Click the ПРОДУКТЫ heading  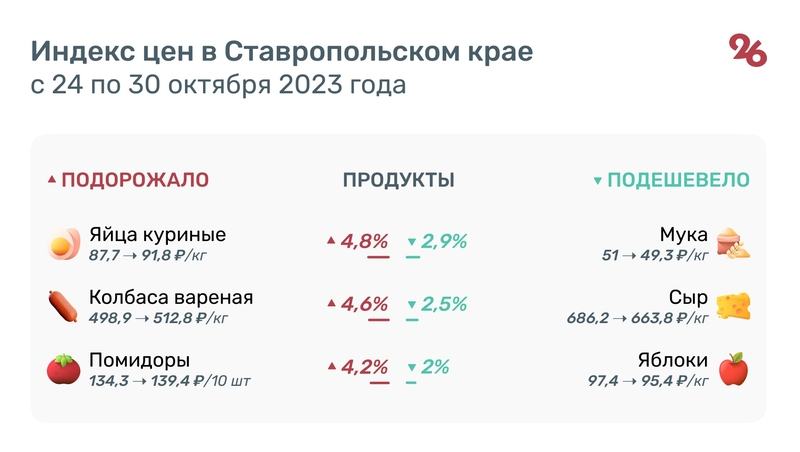point(399,180)
